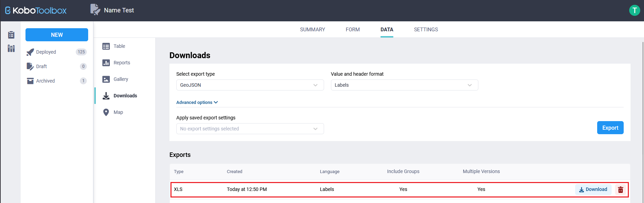The height and width of the screenshot is (203, 644).
Task: Open the Library sidebar icon
Action: [x=11, y=49]
